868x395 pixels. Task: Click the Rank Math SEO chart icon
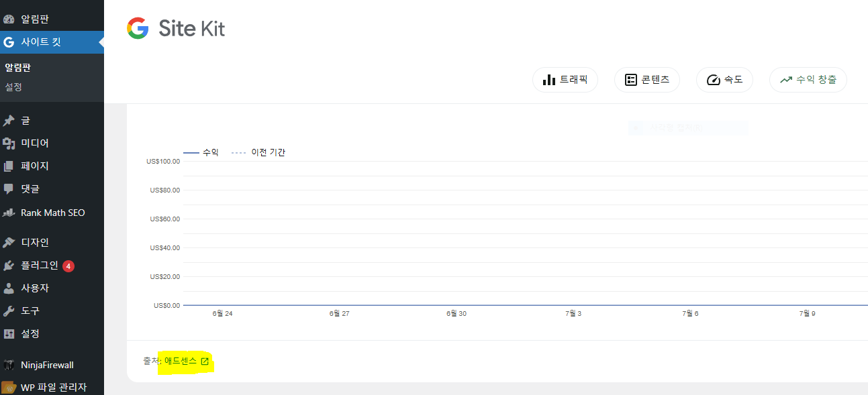(9, 213)
